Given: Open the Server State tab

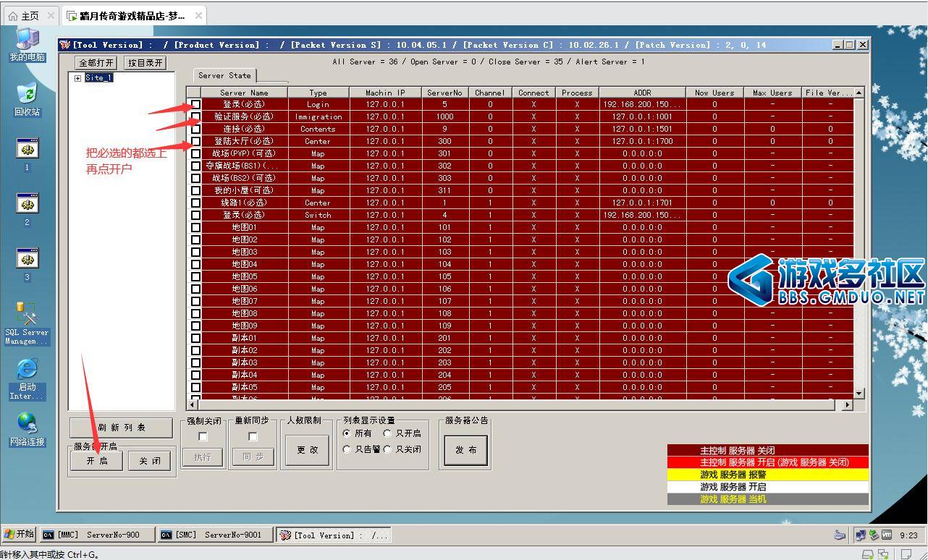Looking at the screenshot, I should coord(224,75).
